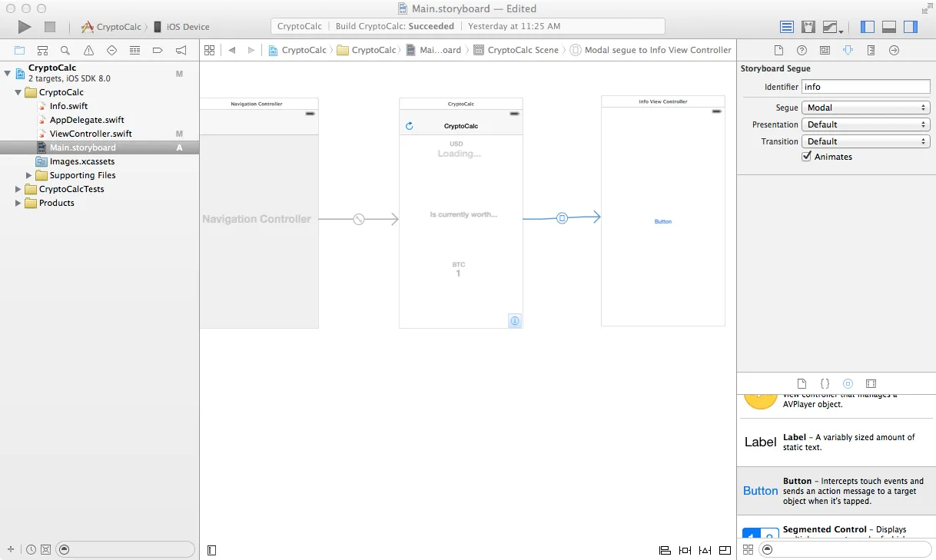The image size is (936, 560).
Task: Choose the iOS Device destination
Action: pyautogui.click(x=181, y=27)
